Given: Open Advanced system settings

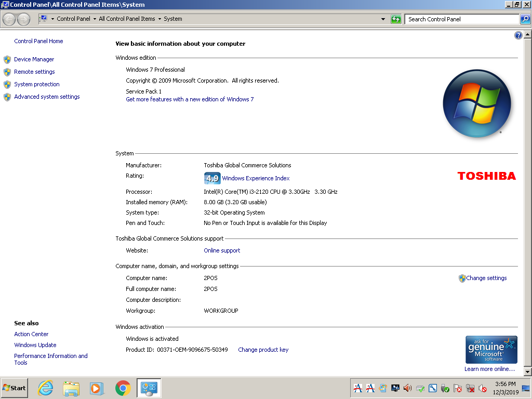Looking at the screenshot, I should tap(47, 97).
